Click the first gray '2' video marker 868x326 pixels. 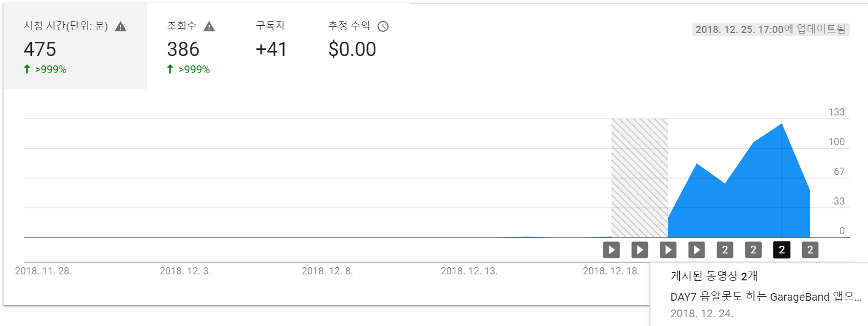click(x=725, y=250)
